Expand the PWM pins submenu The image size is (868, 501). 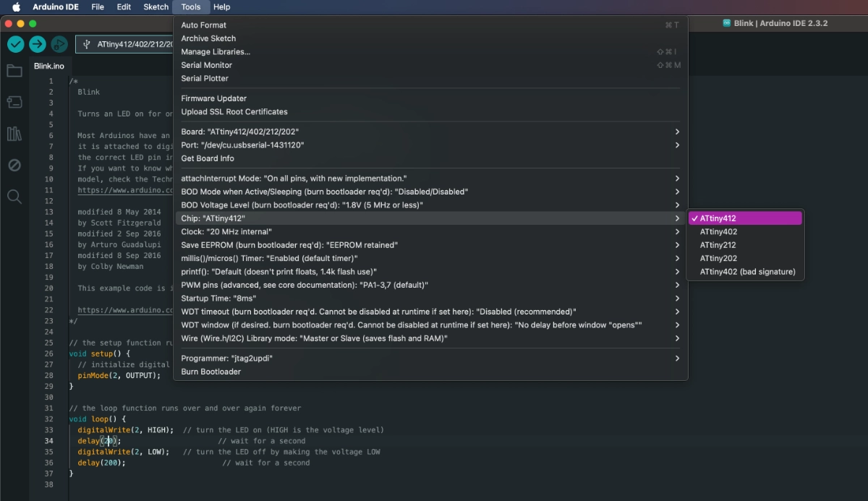430,285
